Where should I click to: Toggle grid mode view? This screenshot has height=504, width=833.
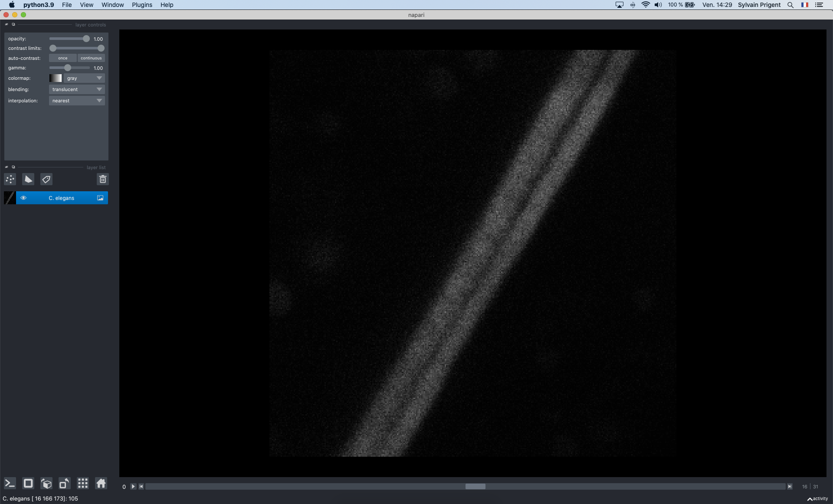[x=82, y=483]
